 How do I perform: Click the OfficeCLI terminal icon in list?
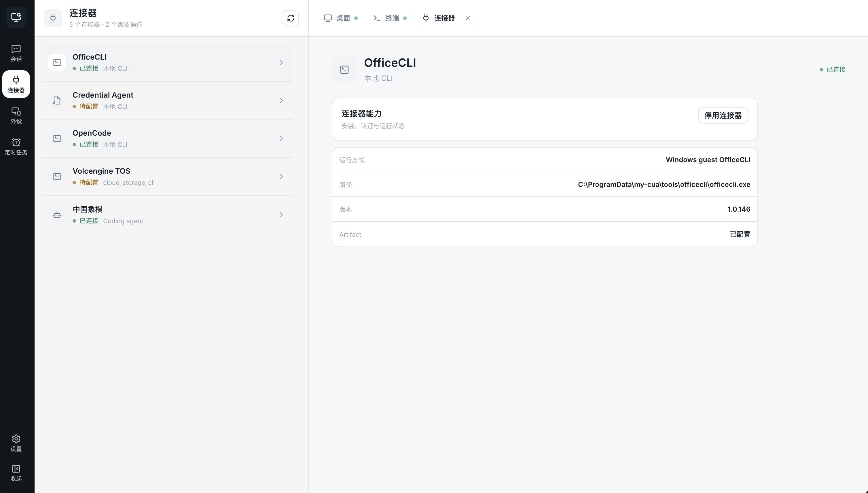57,63
